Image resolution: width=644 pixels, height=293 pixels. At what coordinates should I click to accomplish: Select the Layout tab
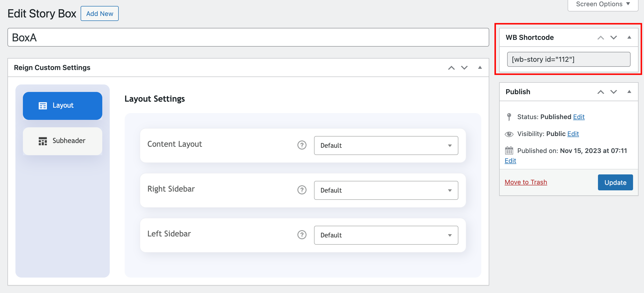click(x=62, y=106)
